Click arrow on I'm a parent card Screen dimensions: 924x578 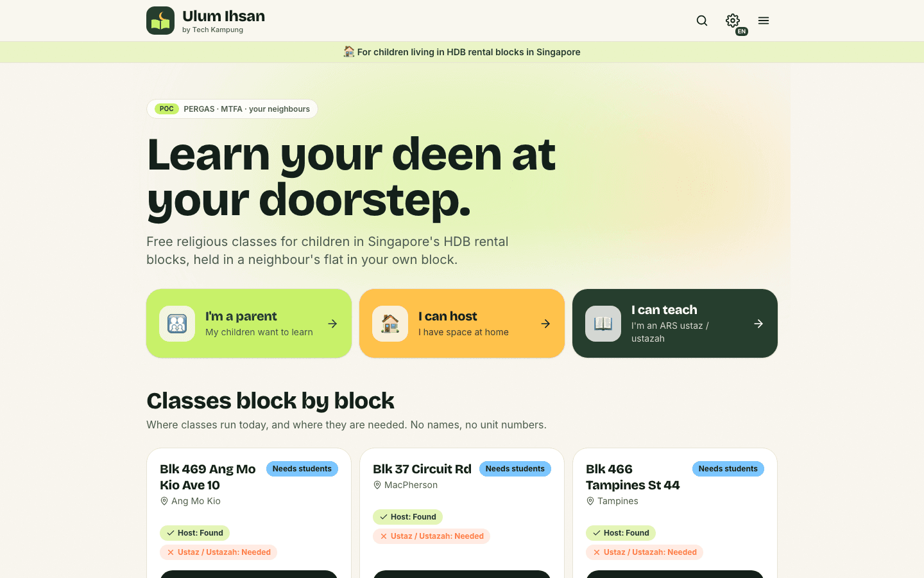pos(332,324)
